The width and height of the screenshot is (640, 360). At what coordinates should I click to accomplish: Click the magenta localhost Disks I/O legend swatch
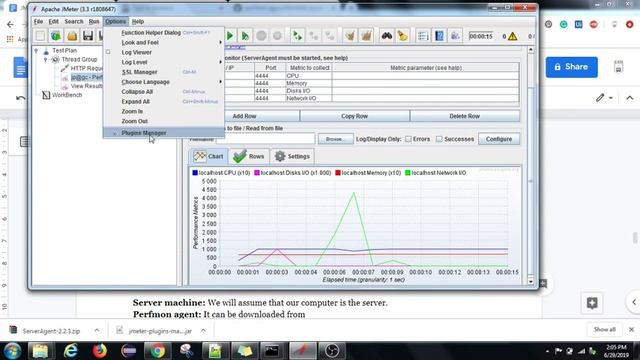[257, 173]
